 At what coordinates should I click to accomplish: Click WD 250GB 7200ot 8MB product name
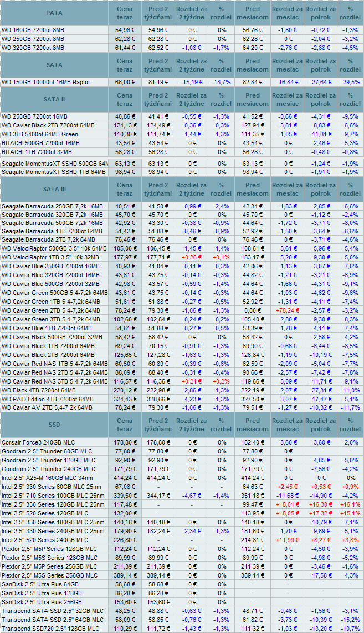tap(33, 39)
